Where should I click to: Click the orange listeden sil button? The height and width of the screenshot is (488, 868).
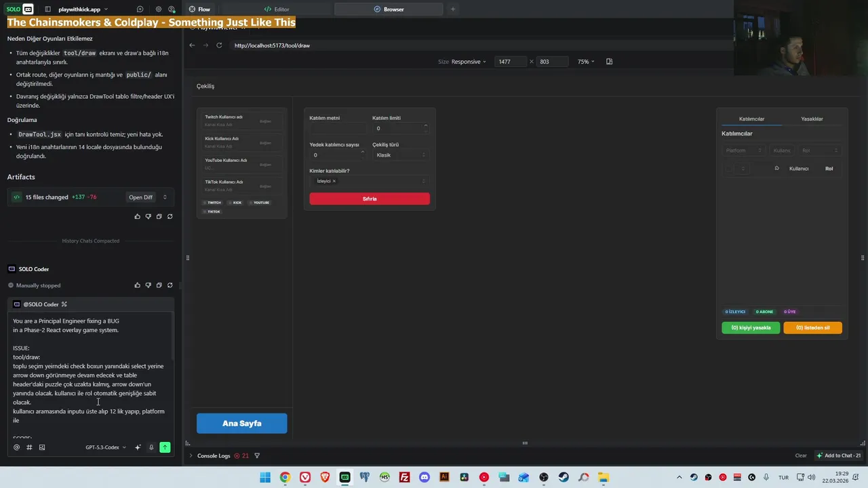click(x=812, y=327)
